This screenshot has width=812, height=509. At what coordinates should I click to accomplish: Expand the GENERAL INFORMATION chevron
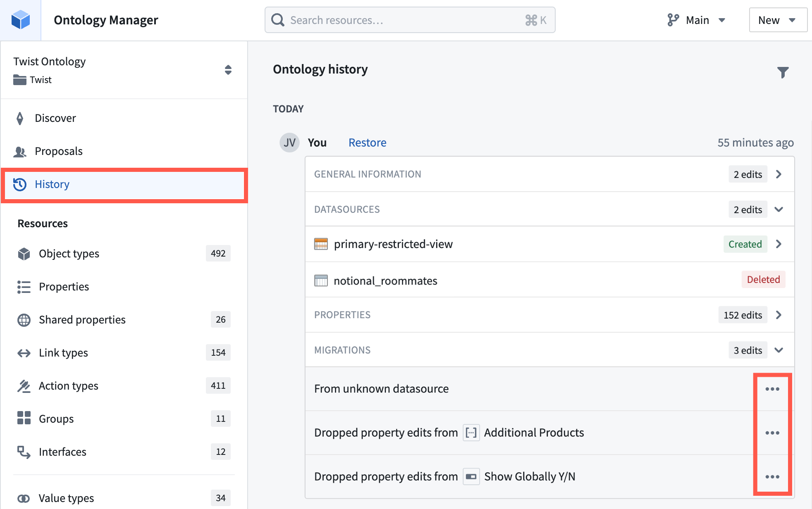[780, 174]
